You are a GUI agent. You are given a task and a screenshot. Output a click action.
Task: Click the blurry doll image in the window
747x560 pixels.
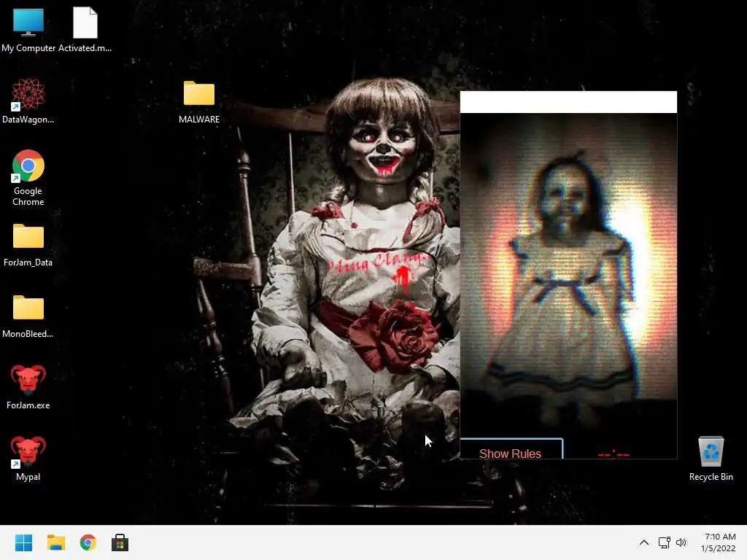coord(568,275)
